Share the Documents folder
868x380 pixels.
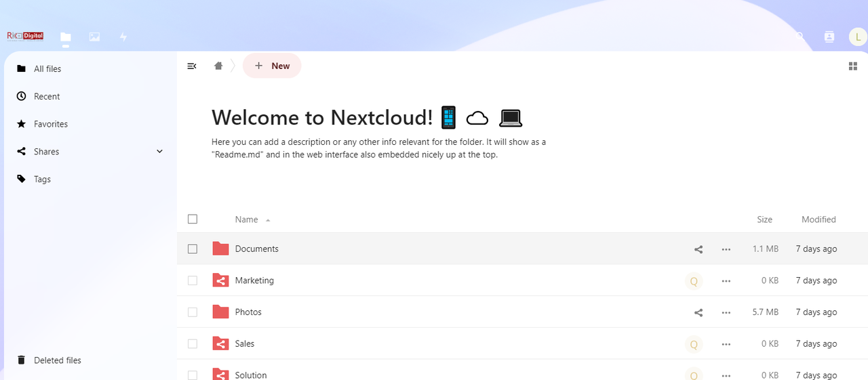pos(698,249)
